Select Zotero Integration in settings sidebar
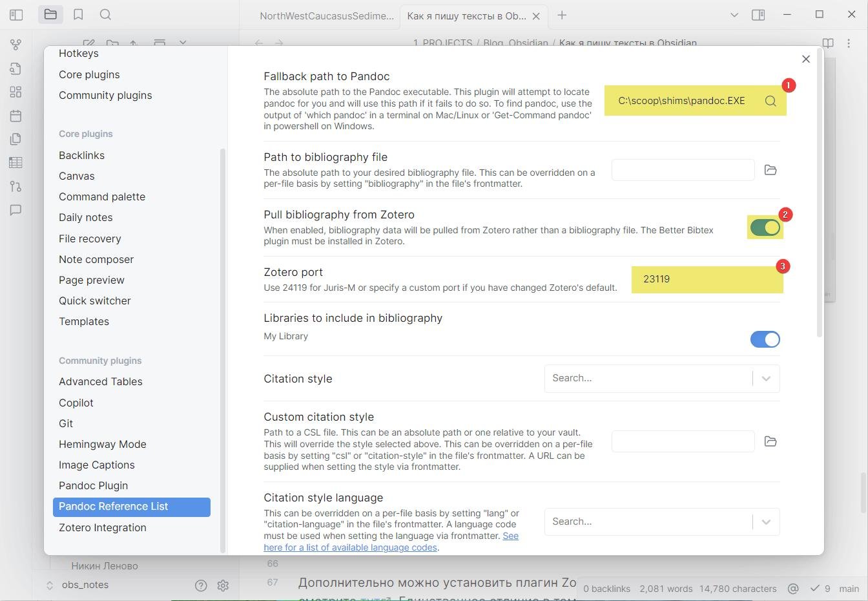 click(103, 528)
